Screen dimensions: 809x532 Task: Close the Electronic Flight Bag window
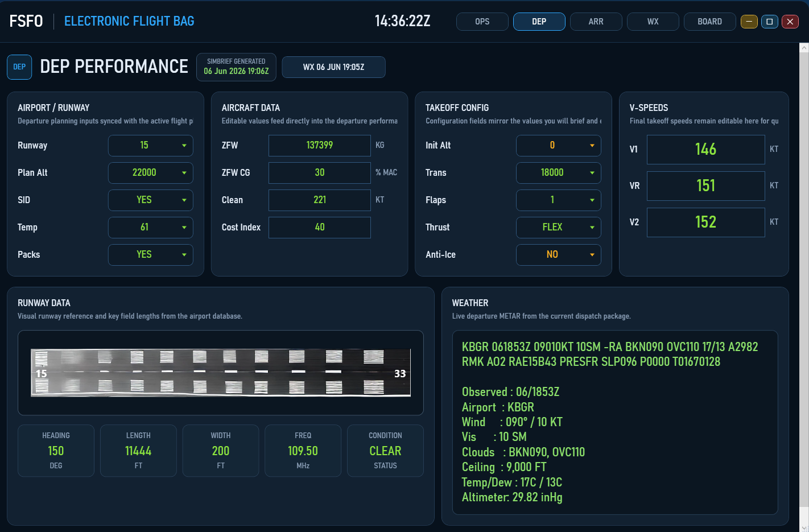790,22
